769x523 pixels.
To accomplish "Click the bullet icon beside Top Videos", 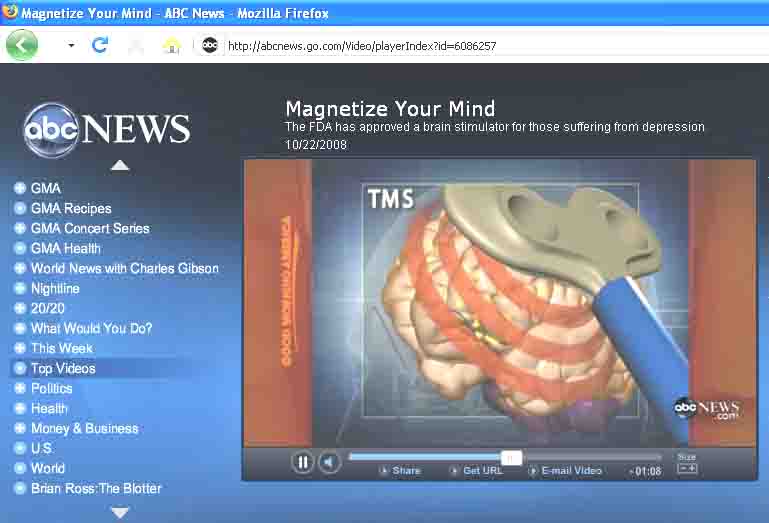I will 20,368.
